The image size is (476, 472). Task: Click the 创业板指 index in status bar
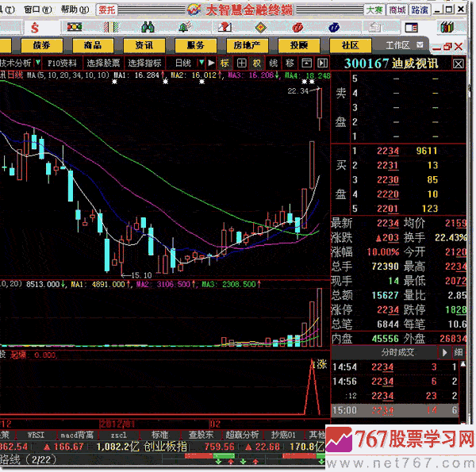point(165,447)
